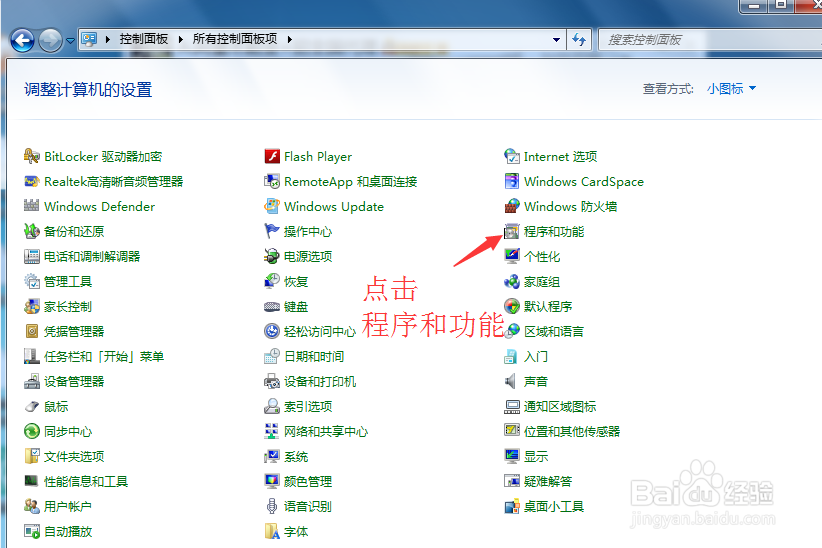Click the 自动播放 link
Viewport: 822px width, 548px height.
pos(68,531)
